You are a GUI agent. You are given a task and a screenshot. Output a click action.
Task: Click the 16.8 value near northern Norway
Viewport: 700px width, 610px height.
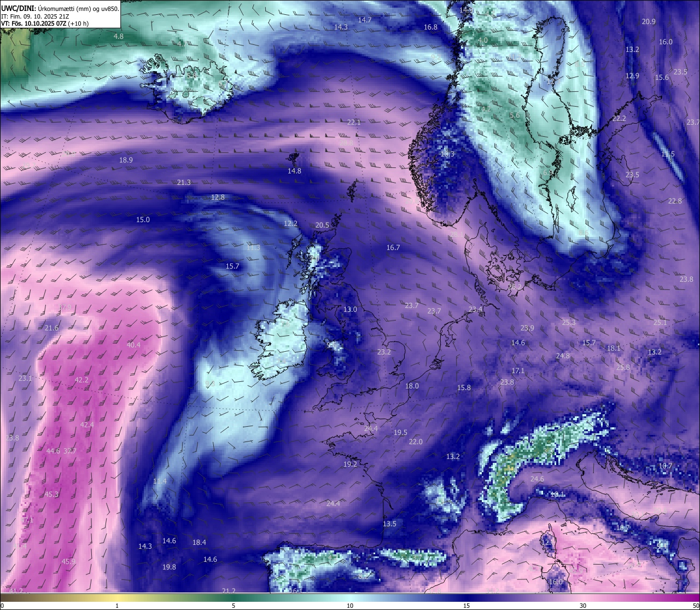(430, 27)
